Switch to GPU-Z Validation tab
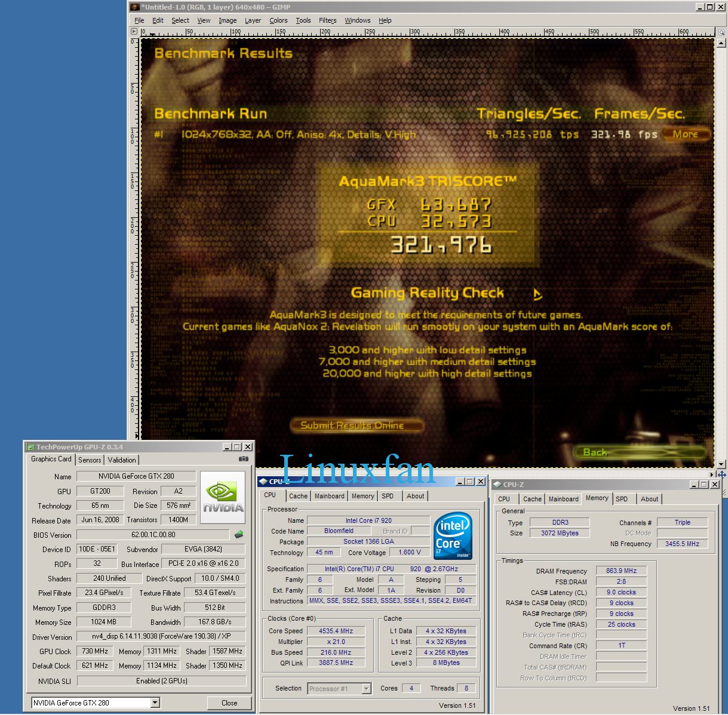This screenshot has height=715, width=728. point(122,460)
